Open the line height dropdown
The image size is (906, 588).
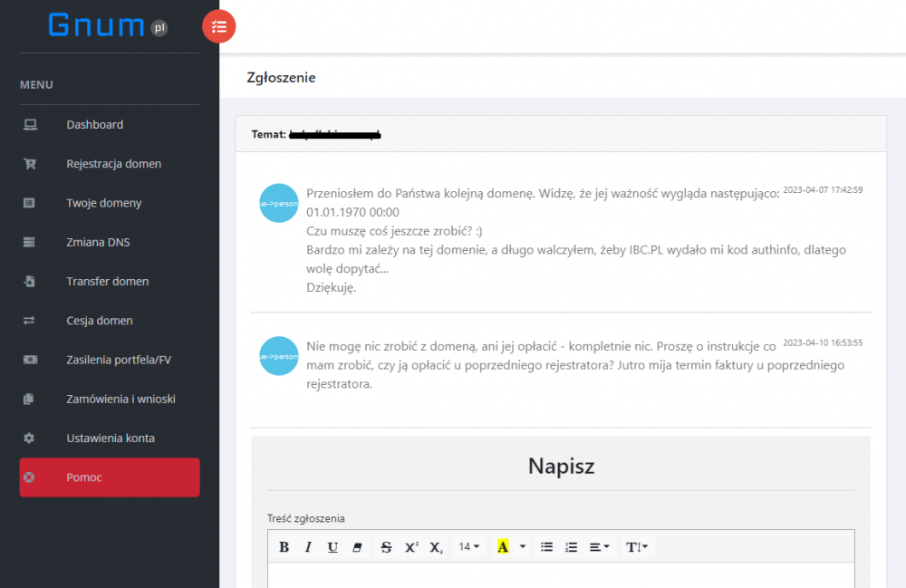[637, 547]
